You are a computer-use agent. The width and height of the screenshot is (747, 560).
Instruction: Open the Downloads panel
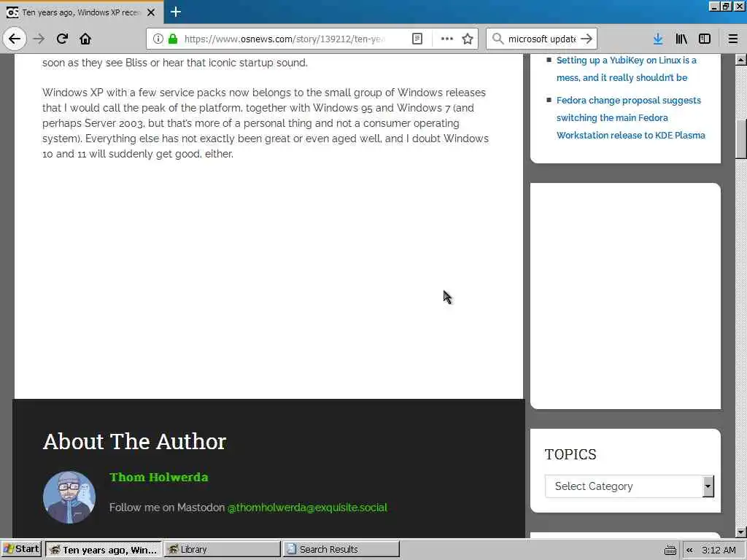tap(658, 39)
